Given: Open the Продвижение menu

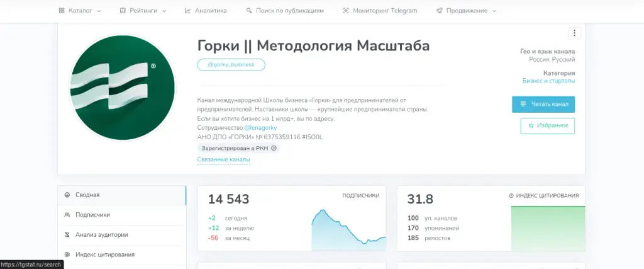Looking at the screenshot, I should pyautogui.click(x=466, y=11).
